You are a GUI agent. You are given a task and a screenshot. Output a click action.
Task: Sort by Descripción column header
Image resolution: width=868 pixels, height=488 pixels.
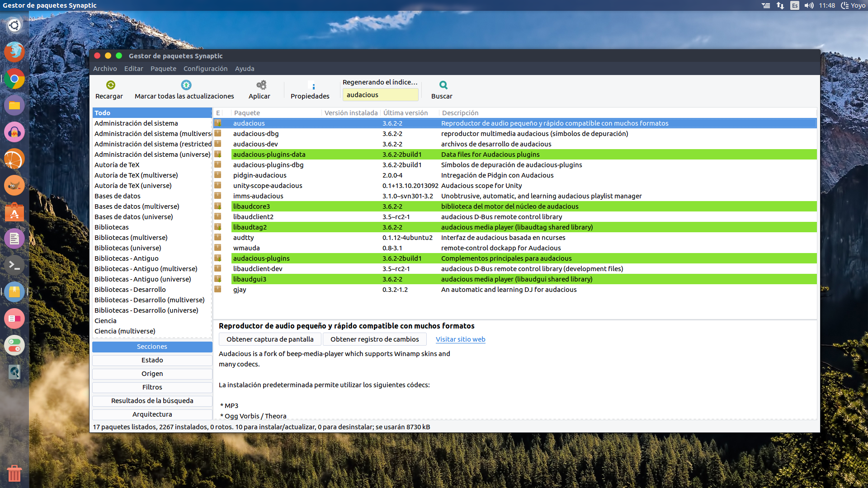pyautogui.click(x=628, y=113)
